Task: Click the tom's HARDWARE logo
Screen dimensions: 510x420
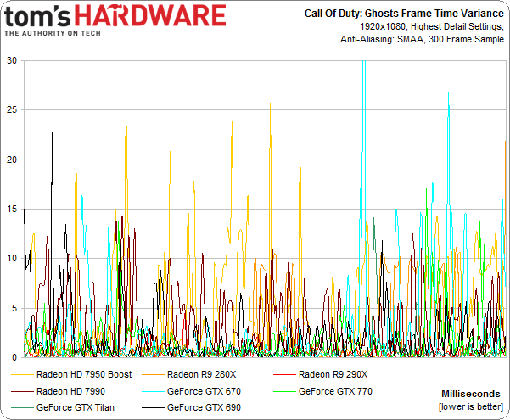Action: (x=115, y=20)
